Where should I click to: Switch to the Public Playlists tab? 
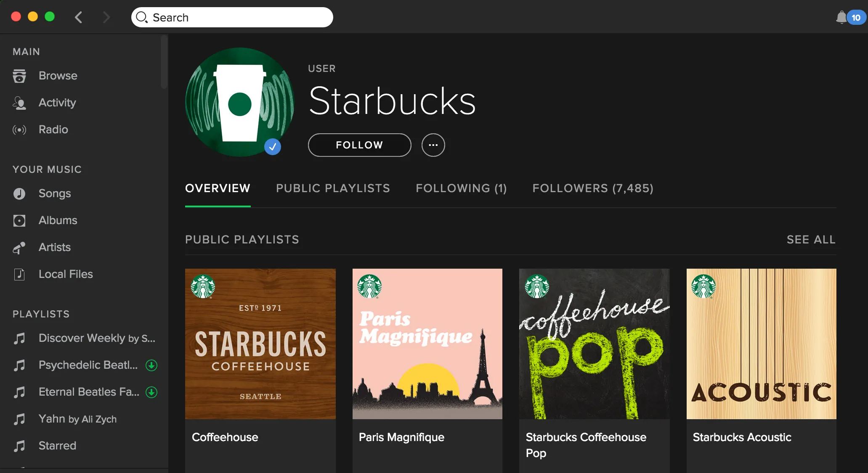click(333, 188)
